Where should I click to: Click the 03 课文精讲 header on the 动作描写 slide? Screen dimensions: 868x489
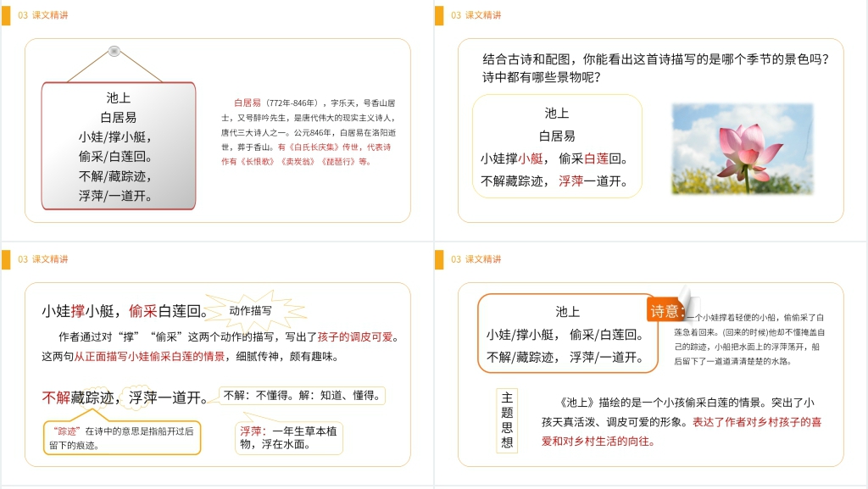43,259
